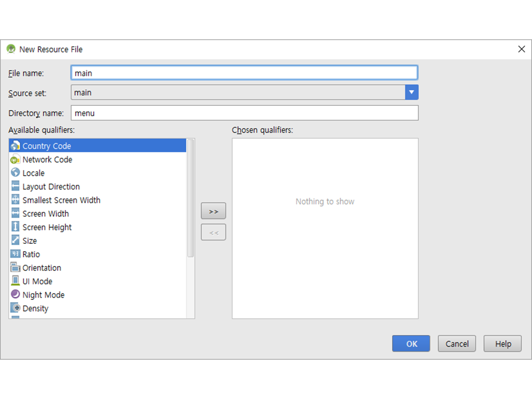
Task: Click the Locale globe icon
Action: (15, 173)
